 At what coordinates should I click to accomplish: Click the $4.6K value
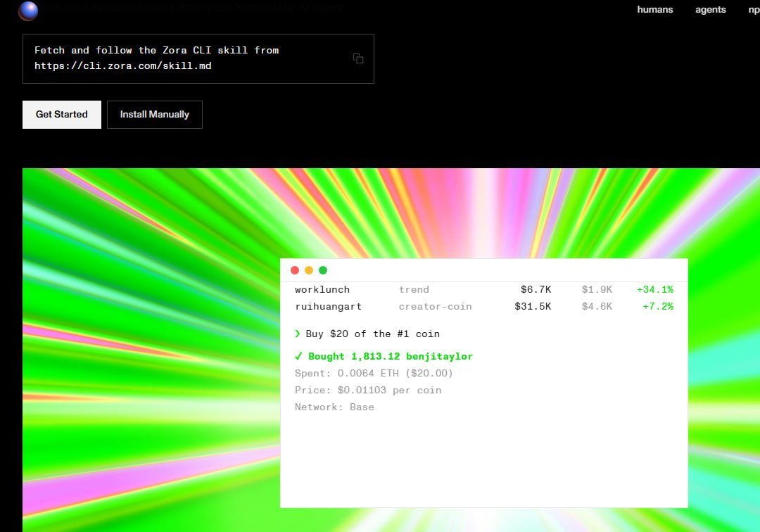click(597, 306)
